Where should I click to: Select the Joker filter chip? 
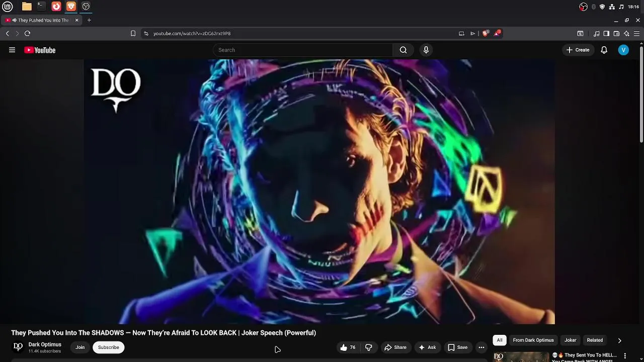point(570,340)
